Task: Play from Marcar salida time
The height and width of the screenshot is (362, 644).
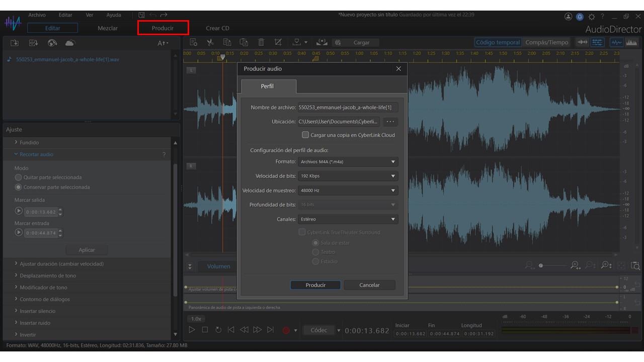Action: [19, 211]
